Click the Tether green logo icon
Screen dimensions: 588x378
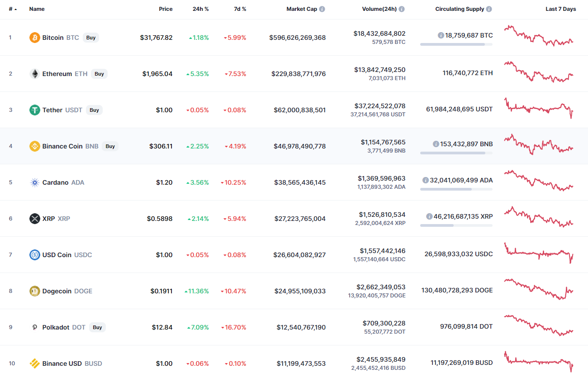pyautogui.click(x=35, y=110)
